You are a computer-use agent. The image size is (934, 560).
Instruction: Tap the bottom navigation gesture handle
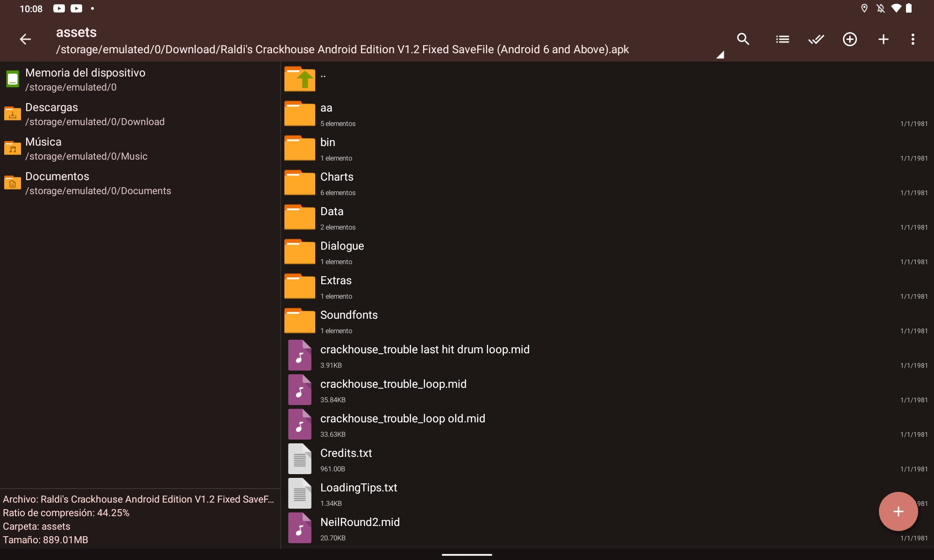467,554
